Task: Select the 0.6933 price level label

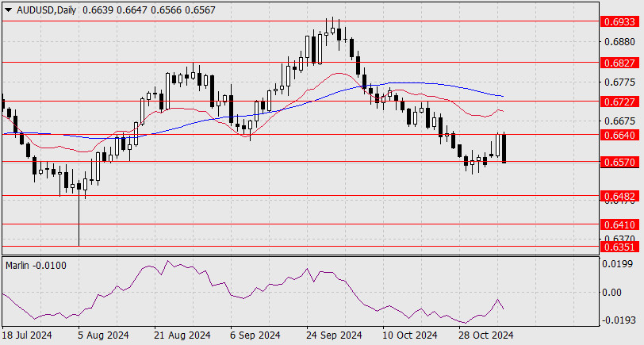Action: coord(620,21)
